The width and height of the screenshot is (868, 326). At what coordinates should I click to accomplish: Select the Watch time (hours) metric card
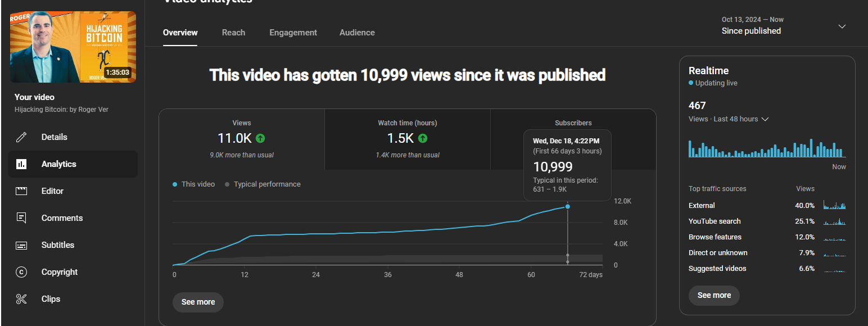(x=408, y=139)
